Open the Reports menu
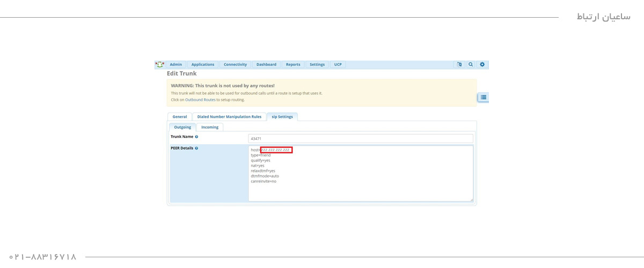Image resolution: width=644 pixels, height=268 pixels. click(293, 64)
